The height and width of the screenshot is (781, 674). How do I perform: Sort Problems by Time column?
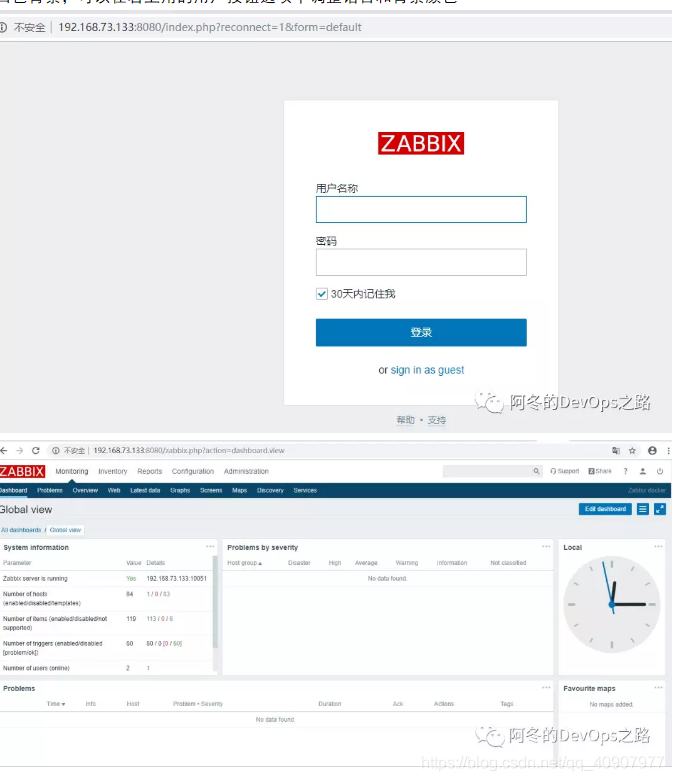[x=56, y=704]
